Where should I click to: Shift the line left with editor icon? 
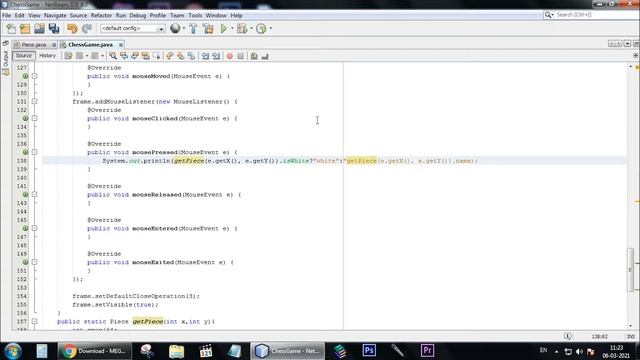[x=205, y=56]
